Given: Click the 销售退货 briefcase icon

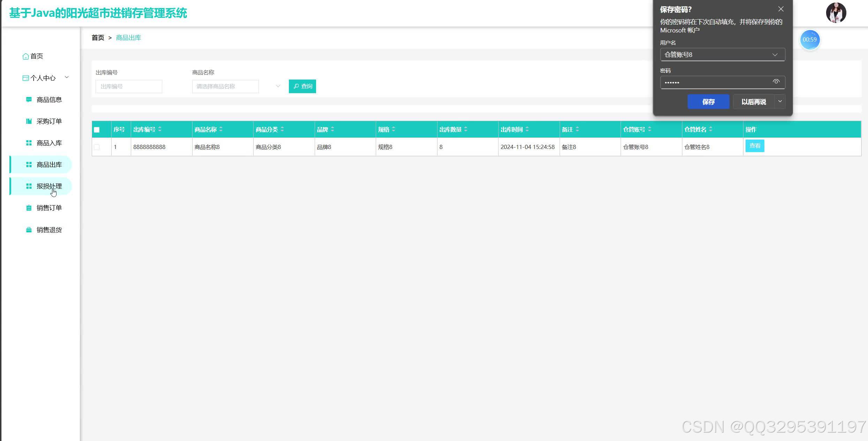Looking at the screenshot, I should tap(29, 230).
